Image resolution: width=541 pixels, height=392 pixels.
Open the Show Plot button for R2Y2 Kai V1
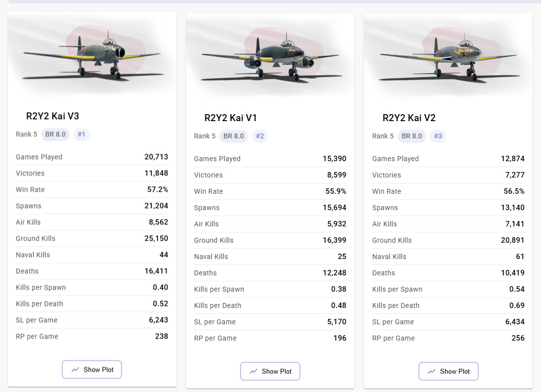coord(270,371)
